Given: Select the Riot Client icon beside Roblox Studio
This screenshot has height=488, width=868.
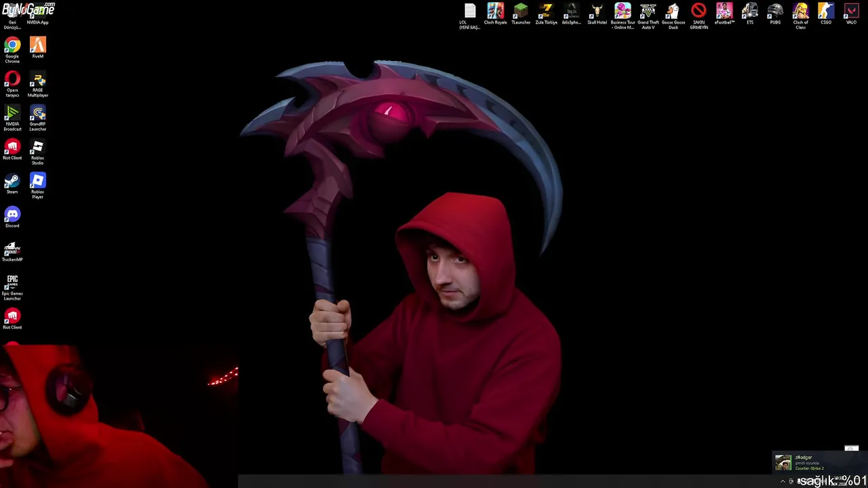Looking at the screenshot, I should 12,150.
